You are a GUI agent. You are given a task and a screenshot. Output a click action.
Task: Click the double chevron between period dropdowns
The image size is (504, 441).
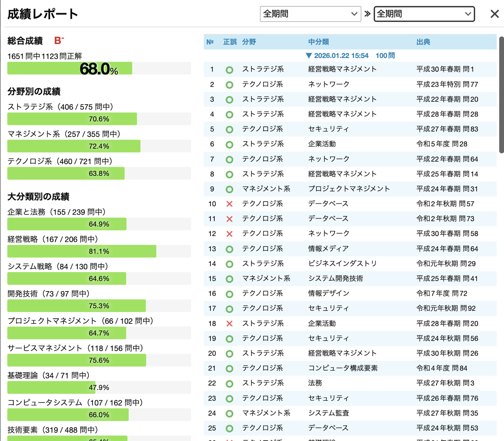(367, 14)
